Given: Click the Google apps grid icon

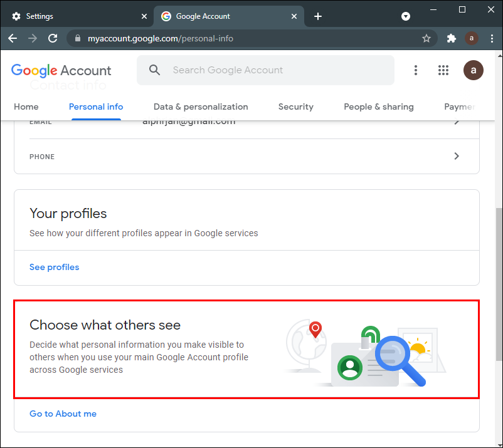Looking at the screenshot, I should click(443, 70).
